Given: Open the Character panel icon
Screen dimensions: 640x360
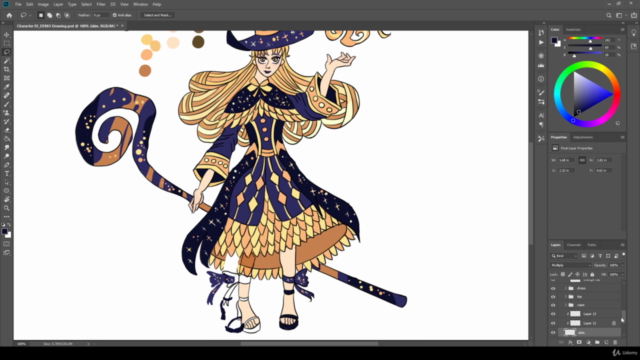Looking at the screenshot, I should 541,116.
